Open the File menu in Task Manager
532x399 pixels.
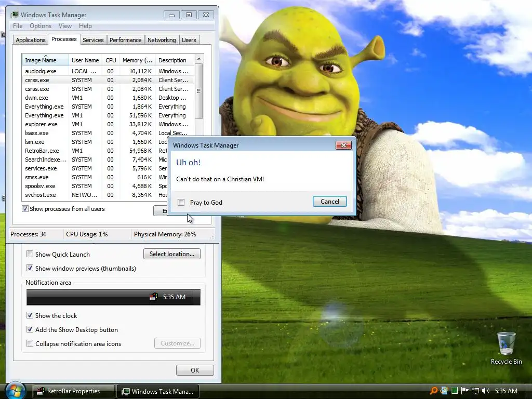click(x=18, y=26)
